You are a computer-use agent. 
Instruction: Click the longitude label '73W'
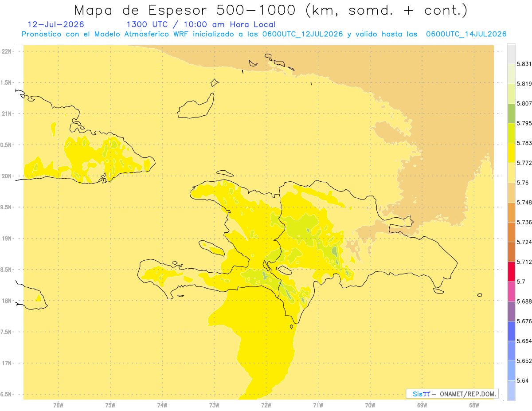214,405
